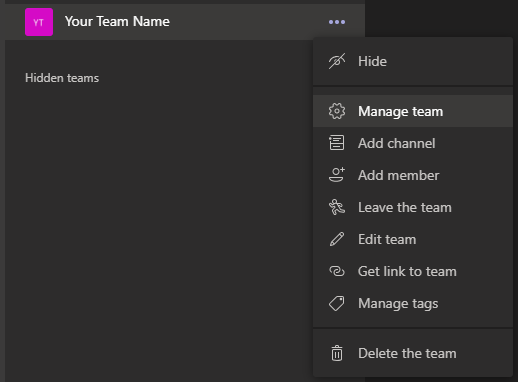Viewport: 518px width, 382px height.
Task: Click the Add channel list icon
Action: (337, 143)
